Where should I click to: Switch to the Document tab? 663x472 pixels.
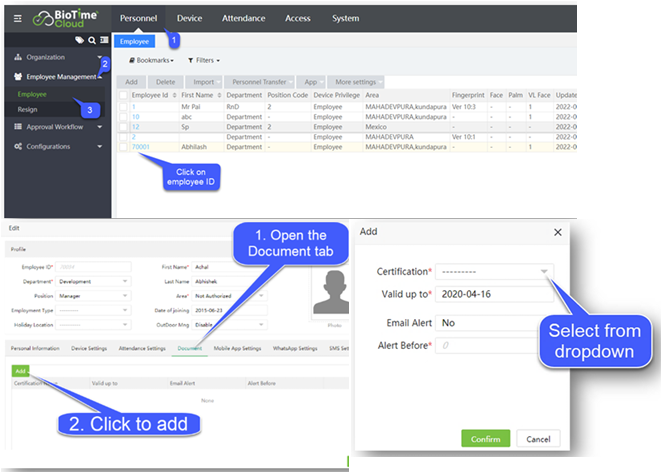pos(191,348)
